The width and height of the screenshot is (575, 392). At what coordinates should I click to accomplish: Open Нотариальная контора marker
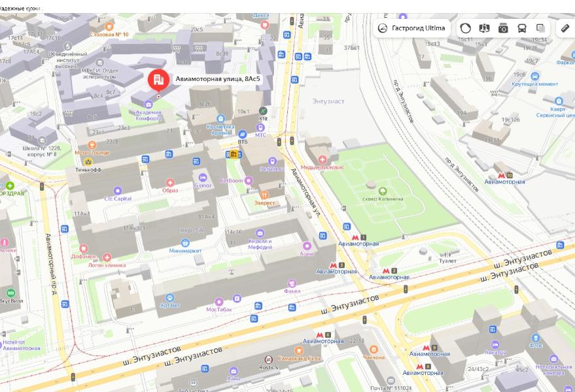coord(553,359)
